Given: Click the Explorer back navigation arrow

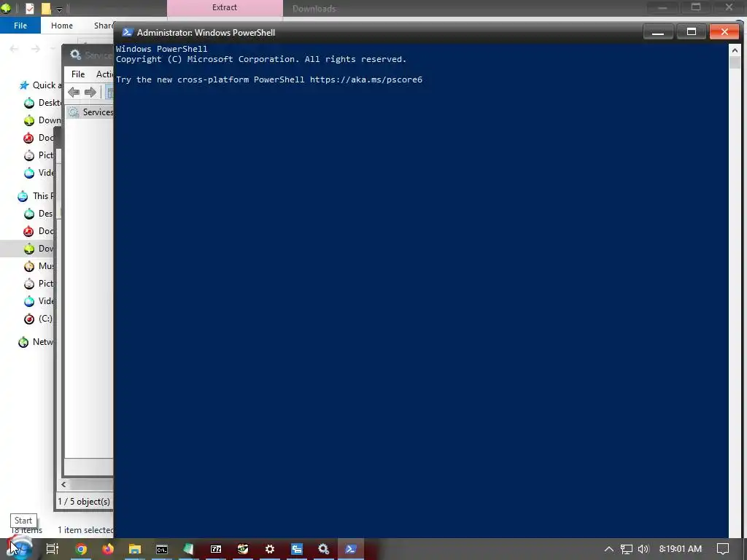Looking at the screenshot, I should 14,49.
